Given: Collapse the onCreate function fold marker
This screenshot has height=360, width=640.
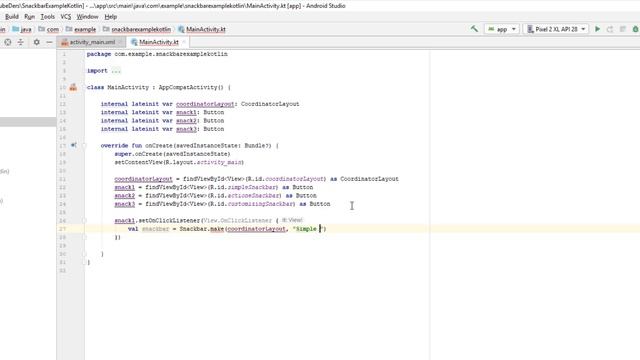Looking at the screenshot, I should pos(84,146).
